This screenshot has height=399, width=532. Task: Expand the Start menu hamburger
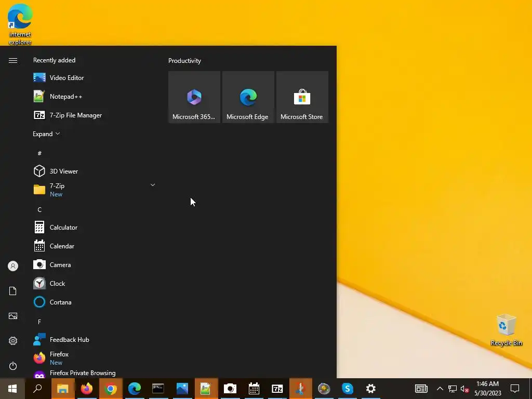click(x=13, y=60)
